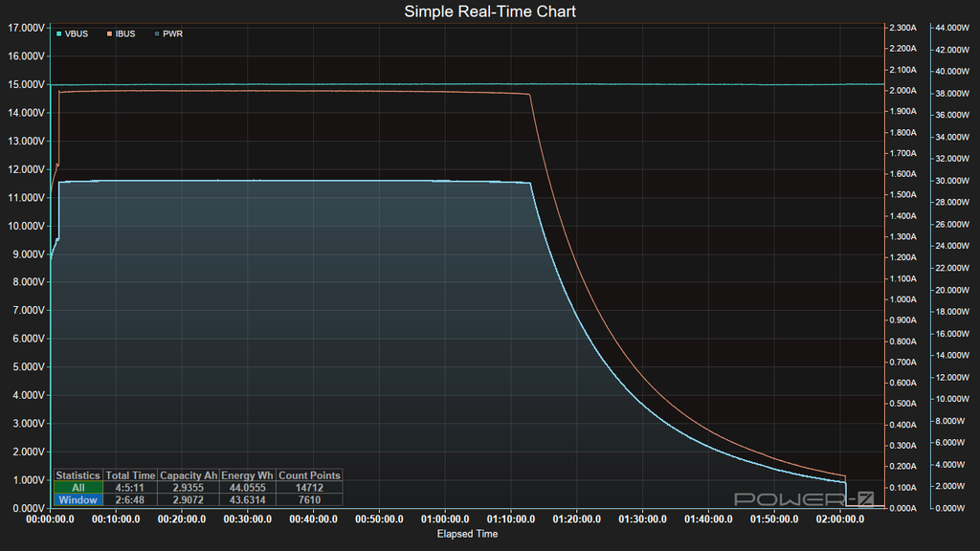Select the 'Statistics' header cell
Viewport: 980px width, 551px height.
[x=78, y=475]
